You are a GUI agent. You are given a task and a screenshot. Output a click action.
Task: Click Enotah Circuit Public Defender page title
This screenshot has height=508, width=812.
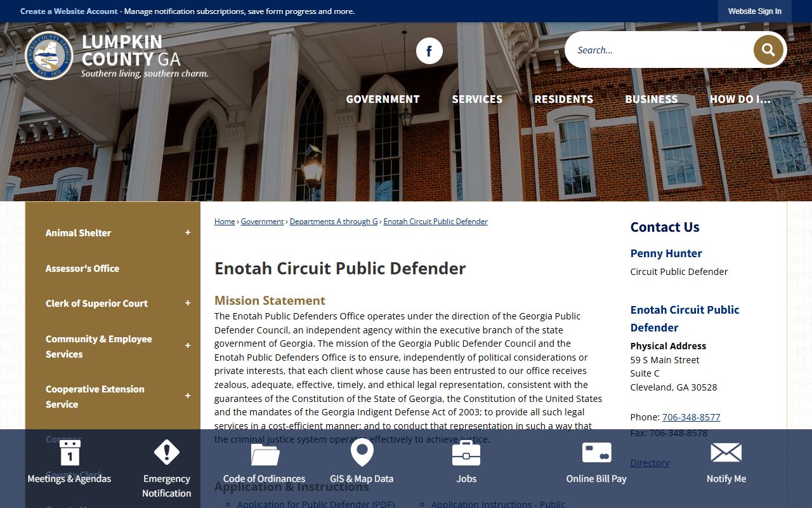(340, 269)
